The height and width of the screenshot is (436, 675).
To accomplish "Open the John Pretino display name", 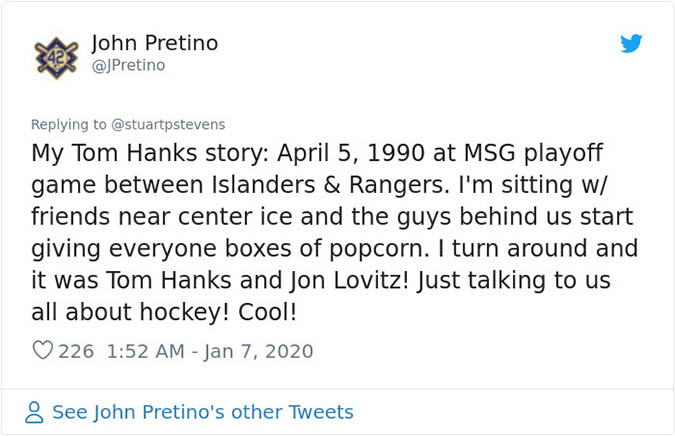I will click(x=154, y=43).
